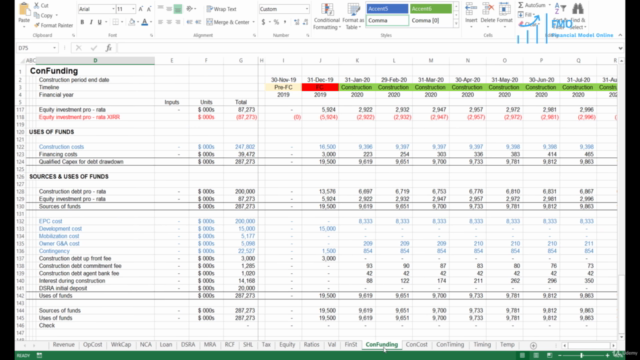
Task: Apply the Accent6 cell style
Action: coord(431,9)
